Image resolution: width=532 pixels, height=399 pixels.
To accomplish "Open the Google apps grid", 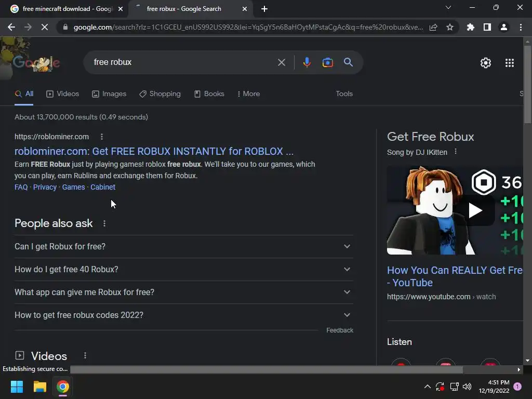I will tap(510, 63).
